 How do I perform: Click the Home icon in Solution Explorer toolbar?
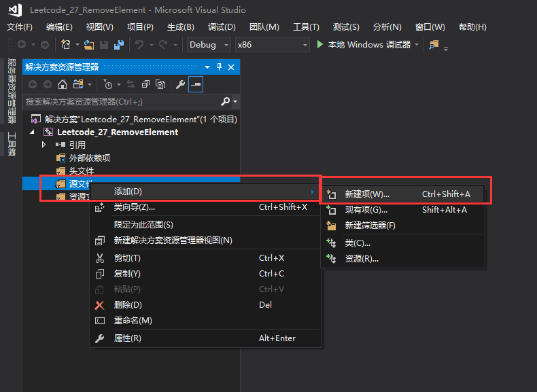click(x=63, y=84)
